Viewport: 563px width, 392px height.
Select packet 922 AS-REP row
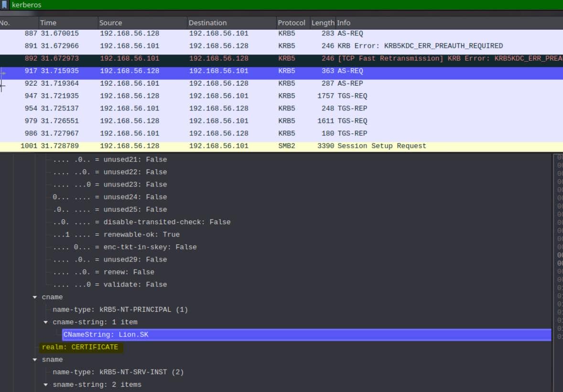coord(281,83)
